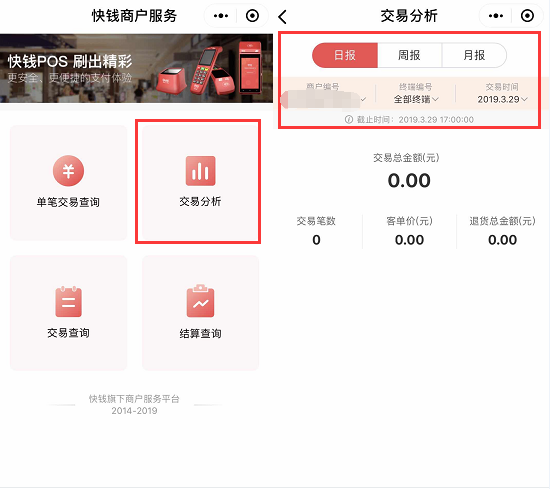The width and height of the screenshot is (550, 489).
Task: Switch to 月报 report view
Action: 474,55
